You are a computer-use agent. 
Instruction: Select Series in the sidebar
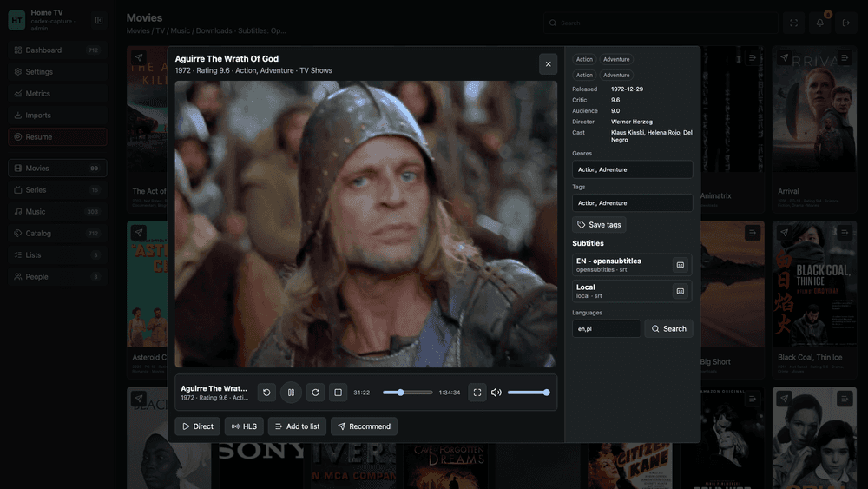[x=57, y=190]
